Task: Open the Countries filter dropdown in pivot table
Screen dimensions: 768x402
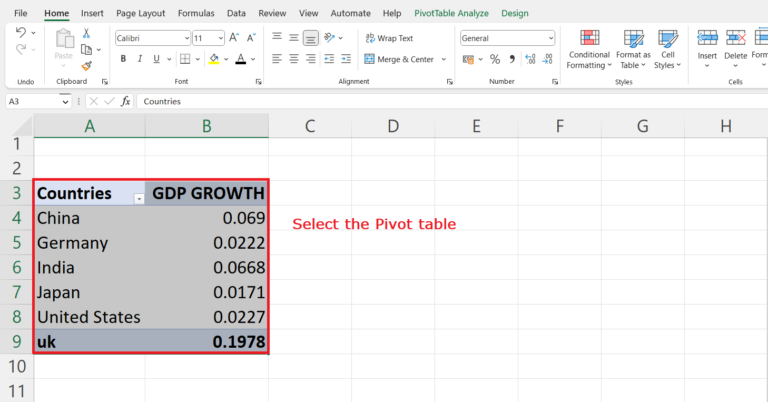Action: click(x=138, y=198)
